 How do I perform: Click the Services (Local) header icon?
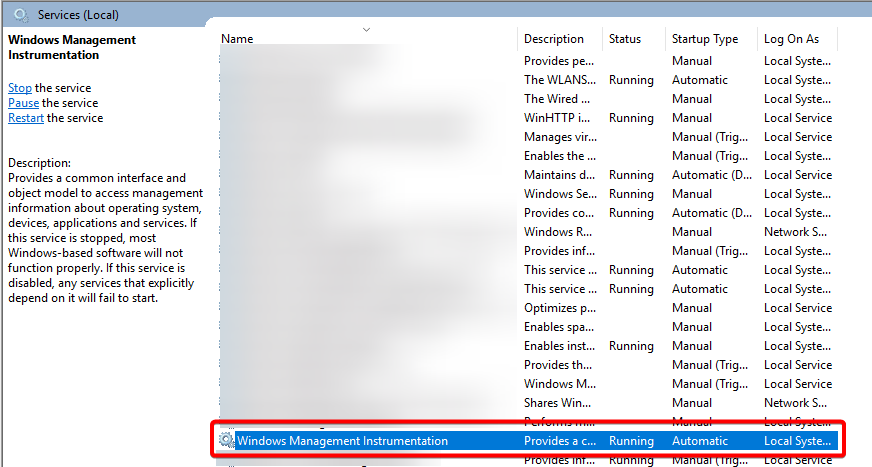(21, 15)
